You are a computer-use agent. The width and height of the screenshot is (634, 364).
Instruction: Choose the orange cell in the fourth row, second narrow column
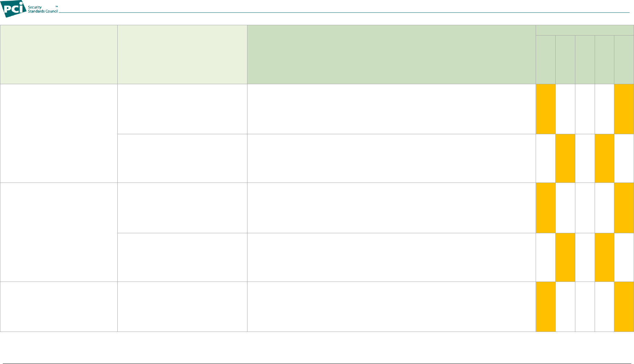[565, 257]
